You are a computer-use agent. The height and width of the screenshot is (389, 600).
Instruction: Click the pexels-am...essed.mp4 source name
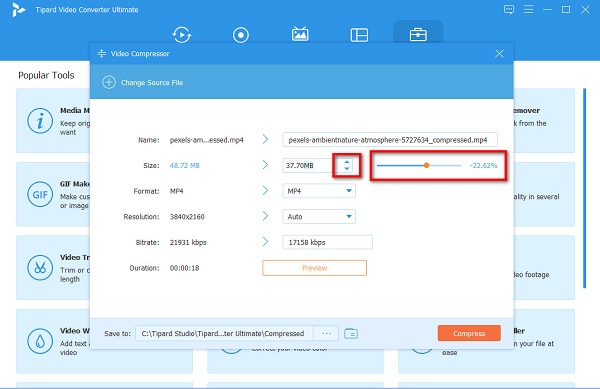tap(207, 140)
